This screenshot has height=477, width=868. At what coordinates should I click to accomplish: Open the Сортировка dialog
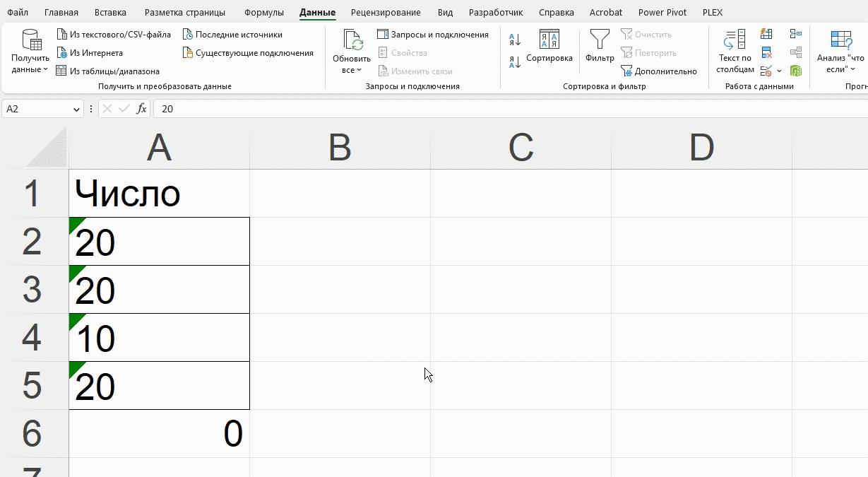pyautogui.click(x=549, y=47)
